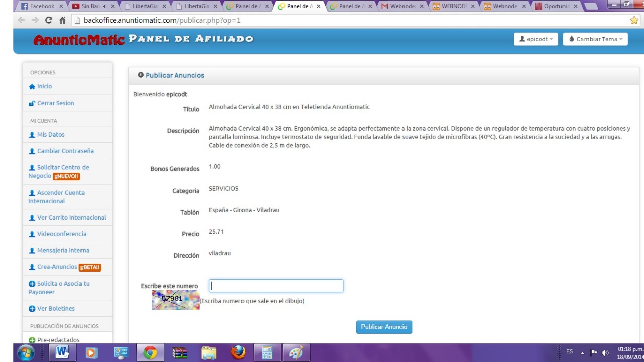The height and width of the screenshot is (362, 644).
Task: Open a new browser tab
Action: point(591,6)
